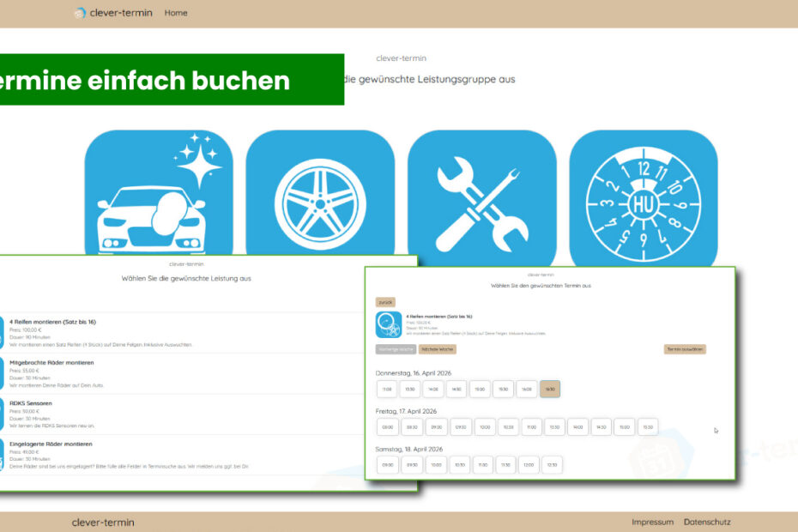Open the RDKS Sensoren service entry

(x=31, y=402)
